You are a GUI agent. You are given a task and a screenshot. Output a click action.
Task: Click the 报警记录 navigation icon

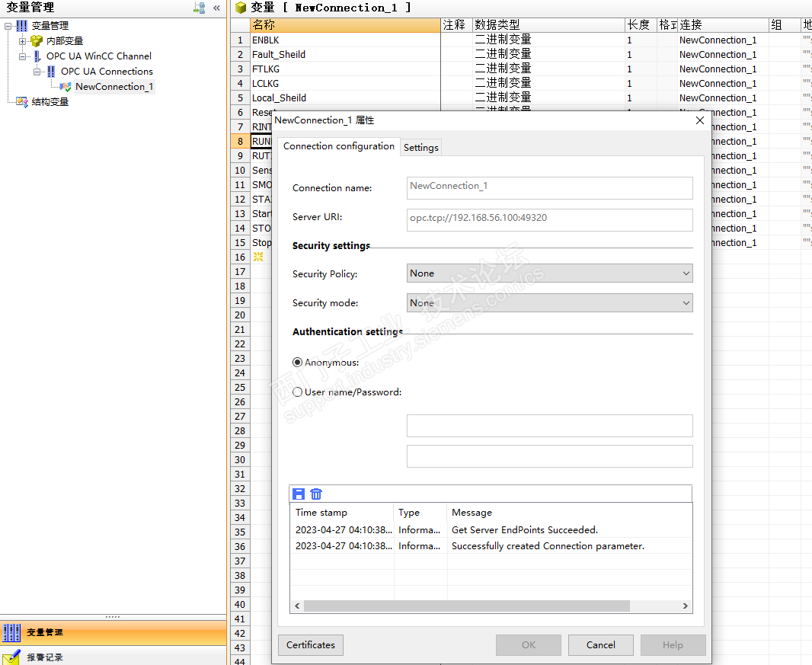pos(11,657)
